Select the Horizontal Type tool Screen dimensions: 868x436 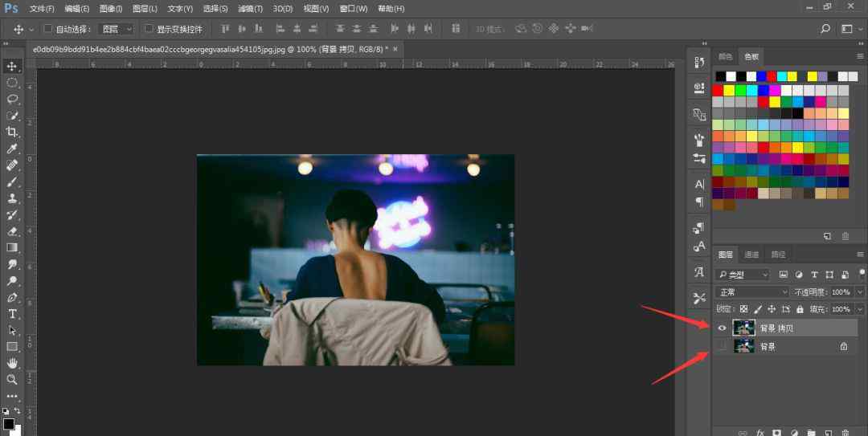[12, 313]
